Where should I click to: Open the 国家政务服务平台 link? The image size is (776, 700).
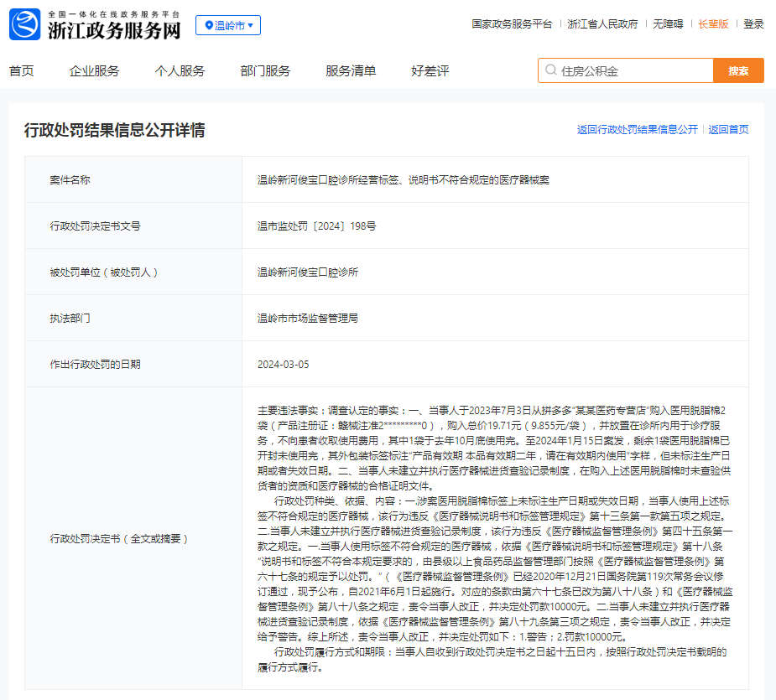[512, 24]
